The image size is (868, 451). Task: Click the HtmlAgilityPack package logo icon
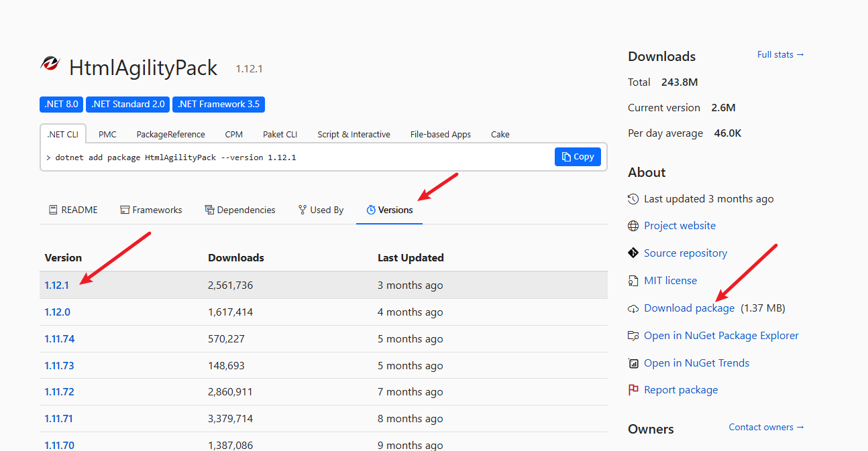tap(50, 64)
